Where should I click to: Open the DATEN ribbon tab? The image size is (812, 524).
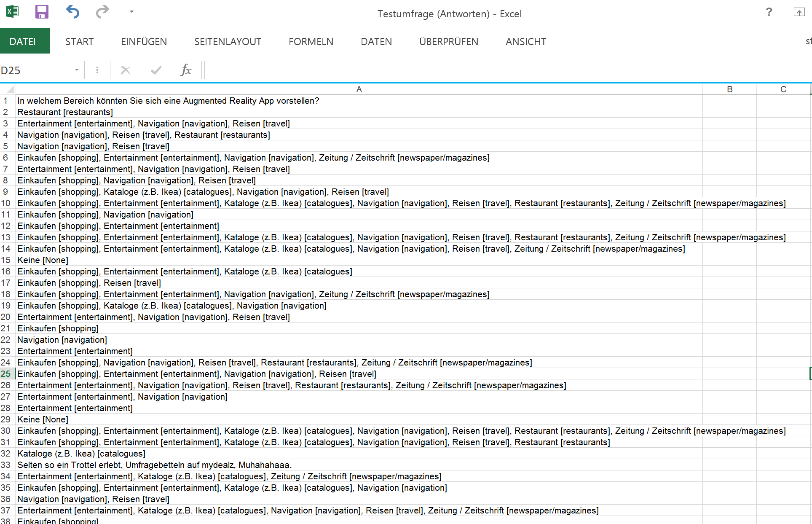coord(376,42)
